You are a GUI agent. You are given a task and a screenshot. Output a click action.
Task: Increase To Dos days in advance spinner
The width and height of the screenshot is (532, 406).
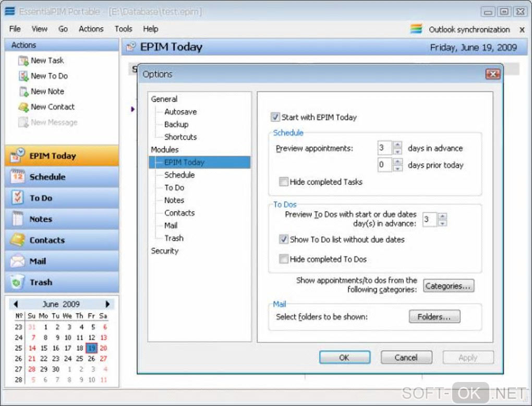point(442,216)
